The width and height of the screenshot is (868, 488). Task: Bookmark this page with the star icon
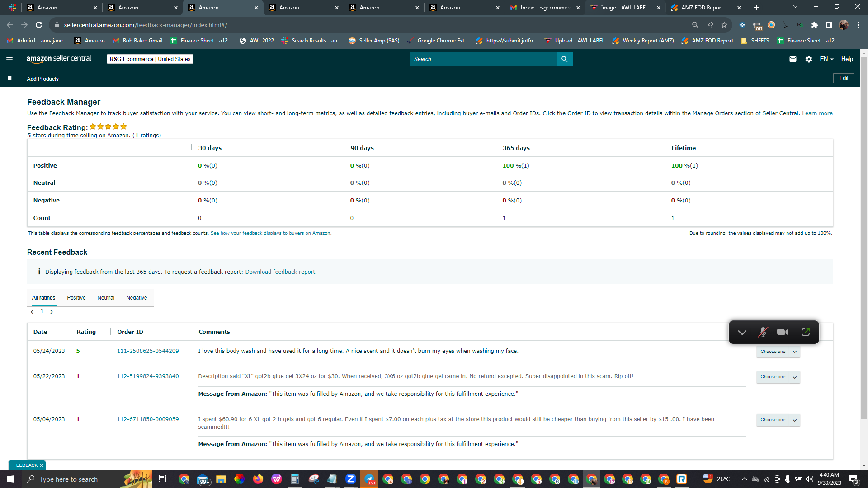pos(724,25)
